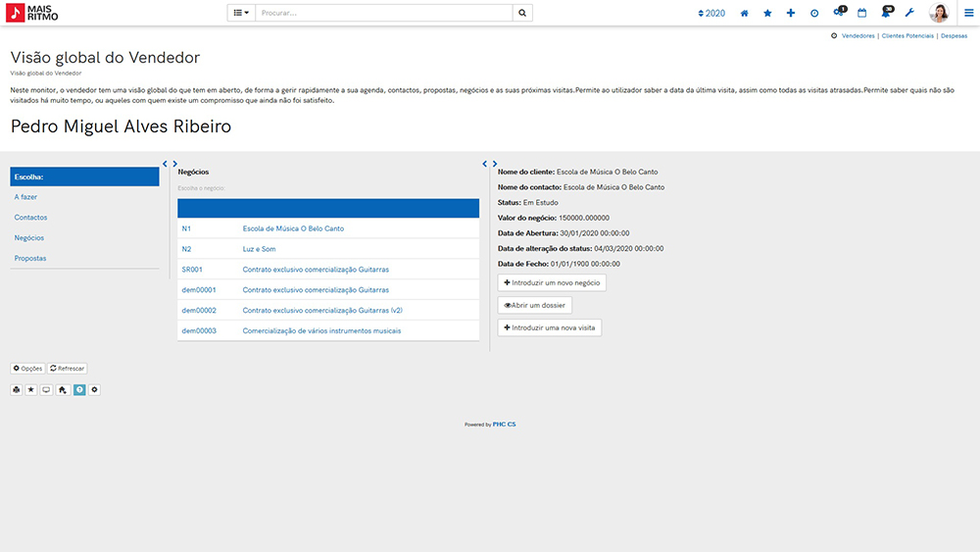Click Introduzir um novo negócio button
This screenshot has width=980, height=552.
tap(552, 282)
